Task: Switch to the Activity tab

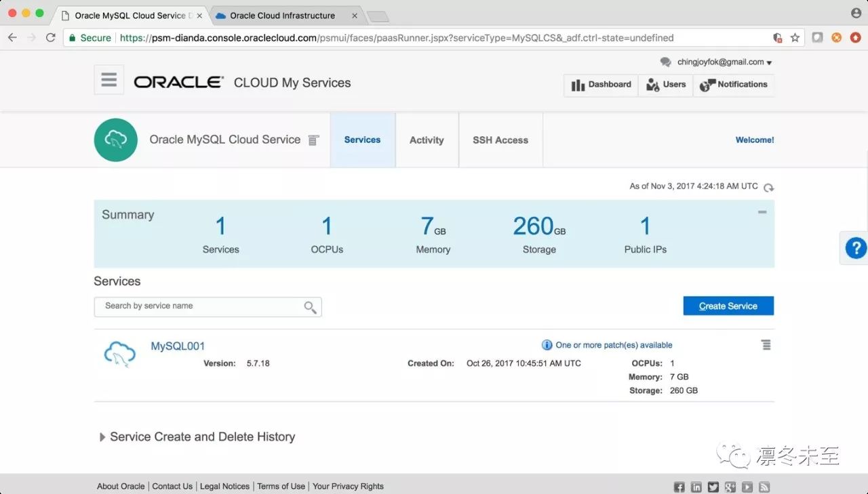Action: pyautogui.click(x=427, y=140)
